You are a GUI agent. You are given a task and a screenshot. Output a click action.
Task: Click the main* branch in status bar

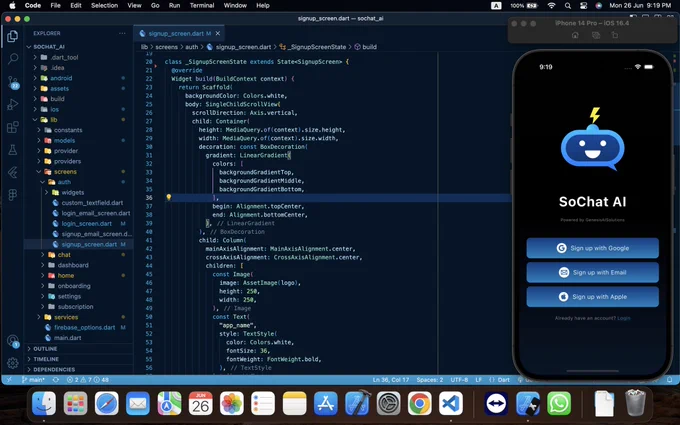34,379
